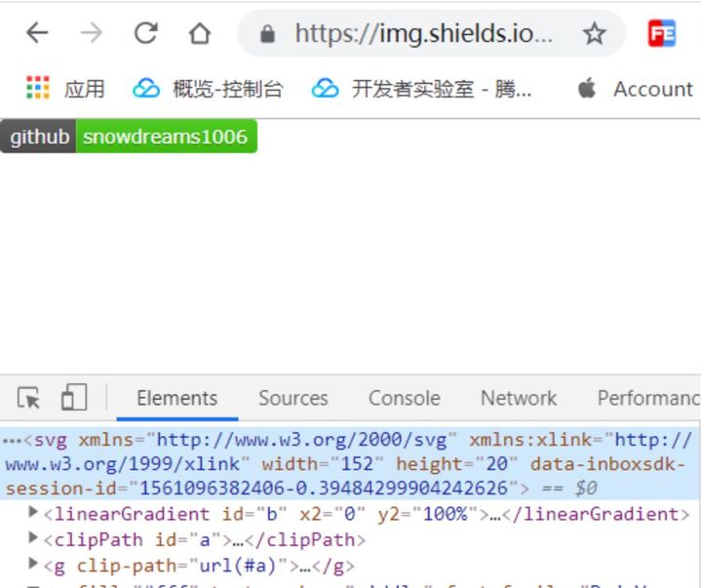702x588 pixels.
Task: Select the g clip-path="url(#a)" row text
Action: pyautogui.click(x=199, y=566)
